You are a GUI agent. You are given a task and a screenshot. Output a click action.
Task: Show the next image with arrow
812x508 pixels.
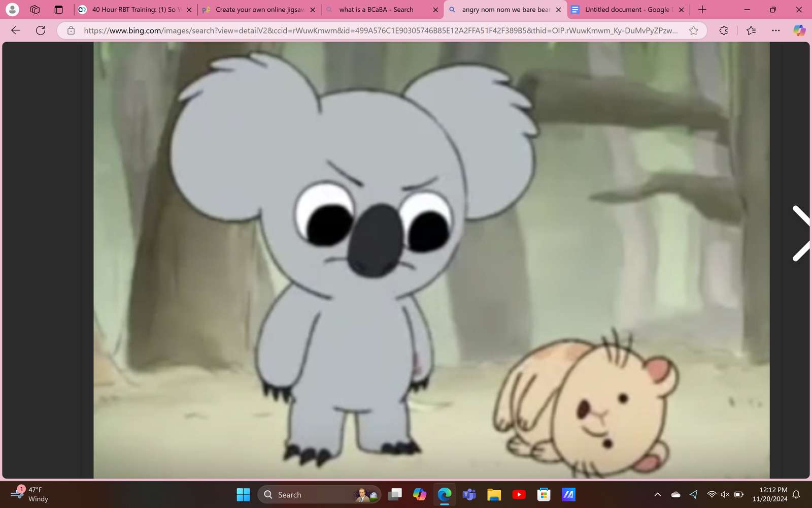point(801,233)
